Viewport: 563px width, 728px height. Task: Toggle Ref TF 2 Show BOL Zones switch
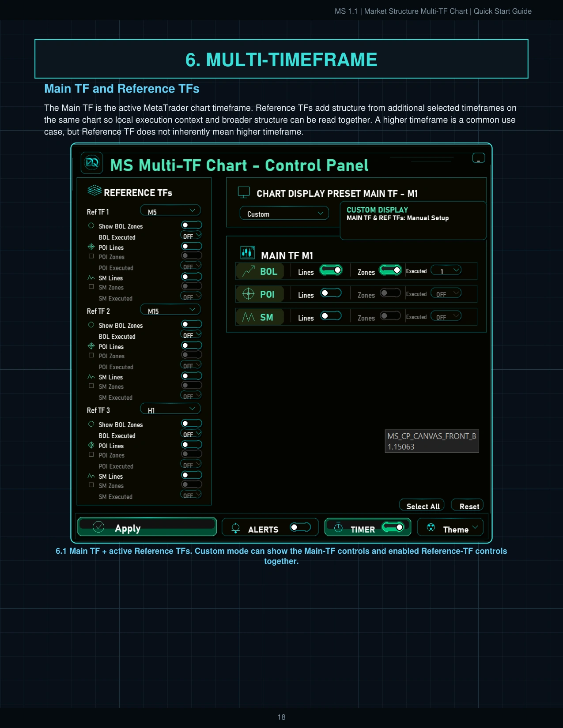192,324
